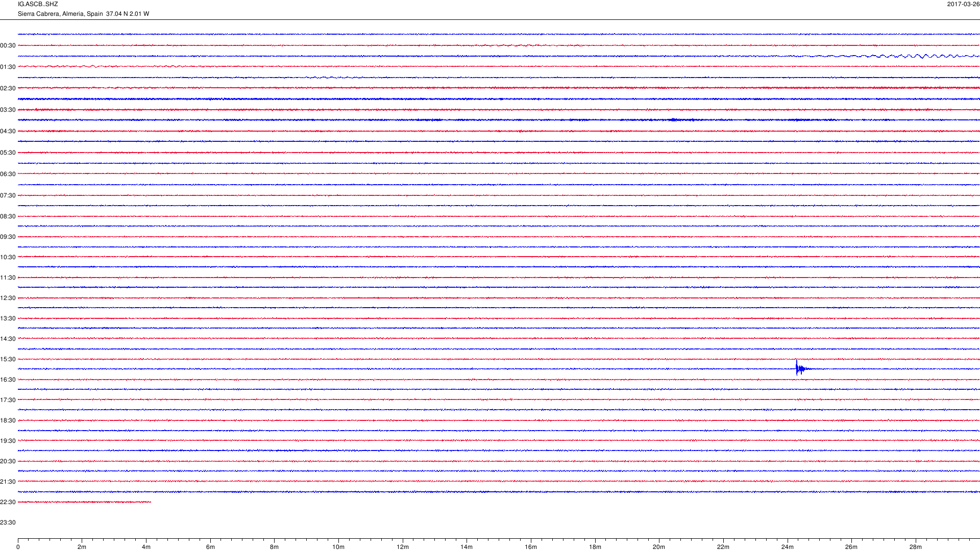
Task: Select the 17:30 time row label
Action: coord(8,400)
